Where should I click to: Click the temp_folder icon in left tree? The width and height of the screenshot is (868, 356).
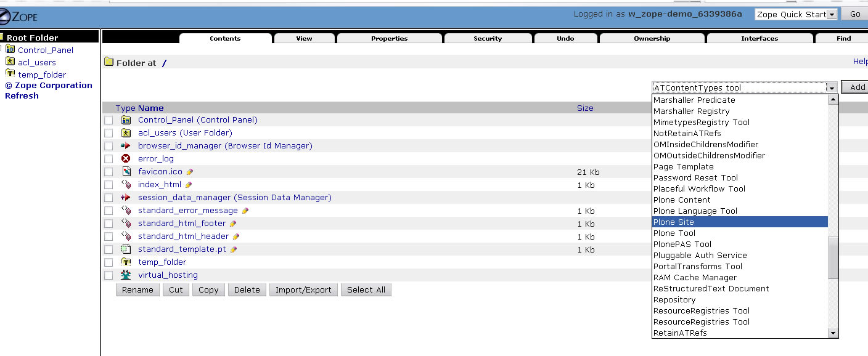click(x=10, y=74)
